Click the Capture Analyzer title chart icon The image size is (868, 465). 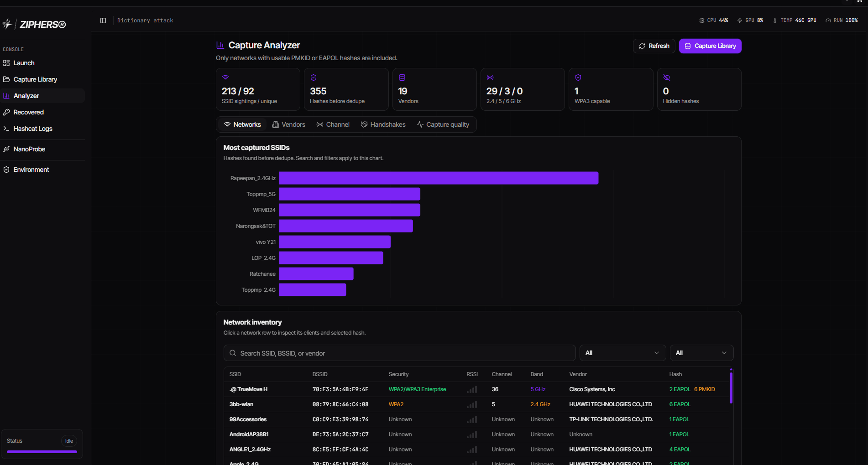click(220, 45)
